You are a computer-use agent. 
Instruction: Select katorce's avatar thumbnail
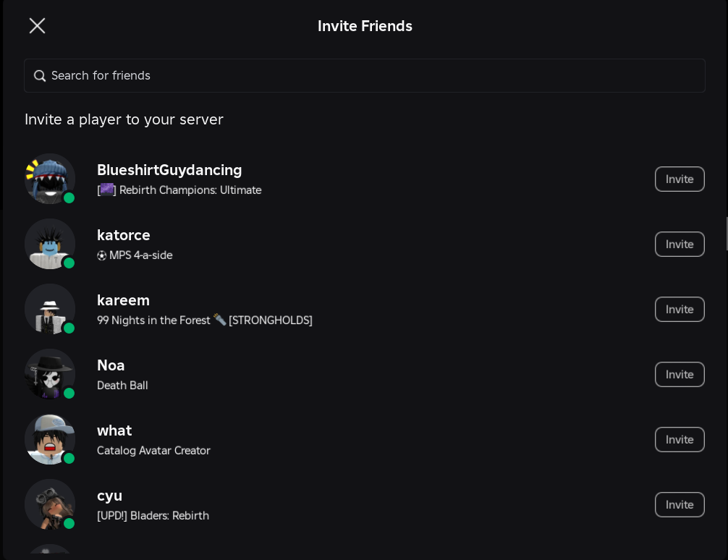(x=50, y=244)
